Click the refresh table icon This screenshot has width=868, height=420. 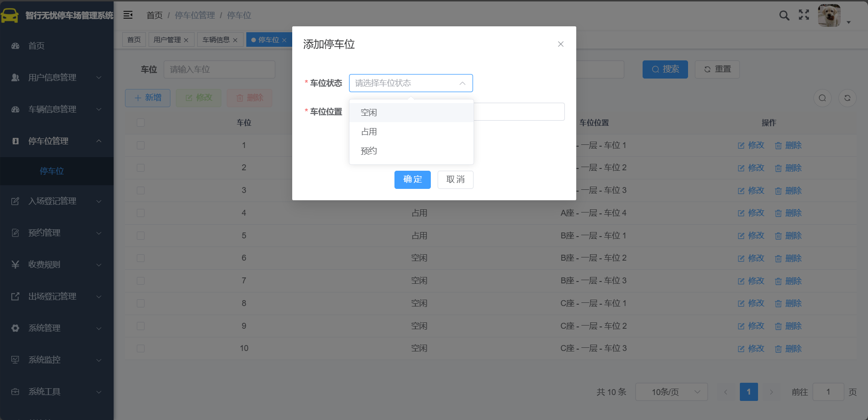point(848,98)
